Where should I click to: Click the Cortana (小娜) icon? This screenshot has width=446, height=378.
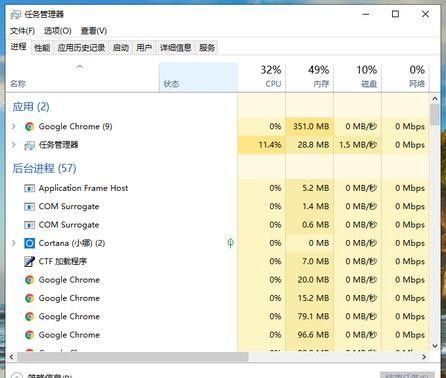pyautogui.click(x=29, y=243)
